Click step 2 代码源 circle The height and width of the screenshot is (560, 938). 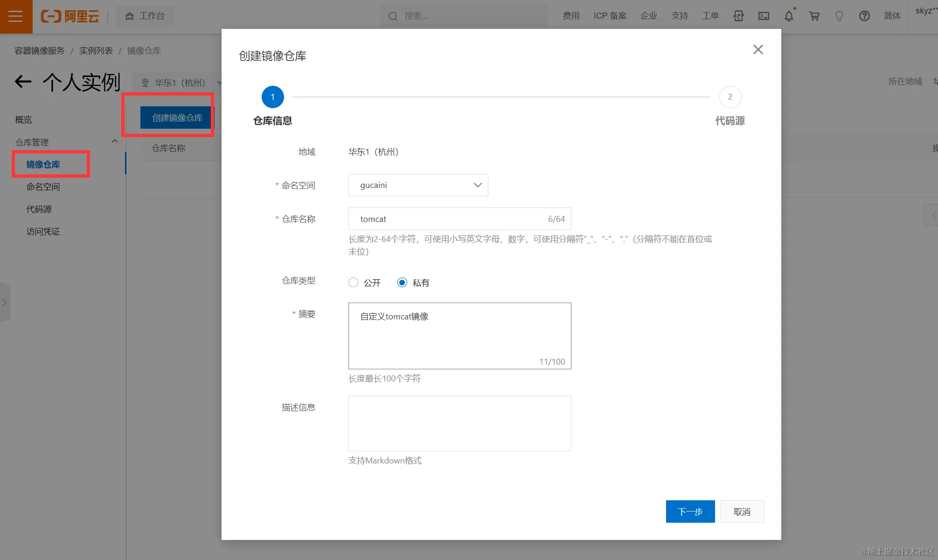click(x=730, y=97)
